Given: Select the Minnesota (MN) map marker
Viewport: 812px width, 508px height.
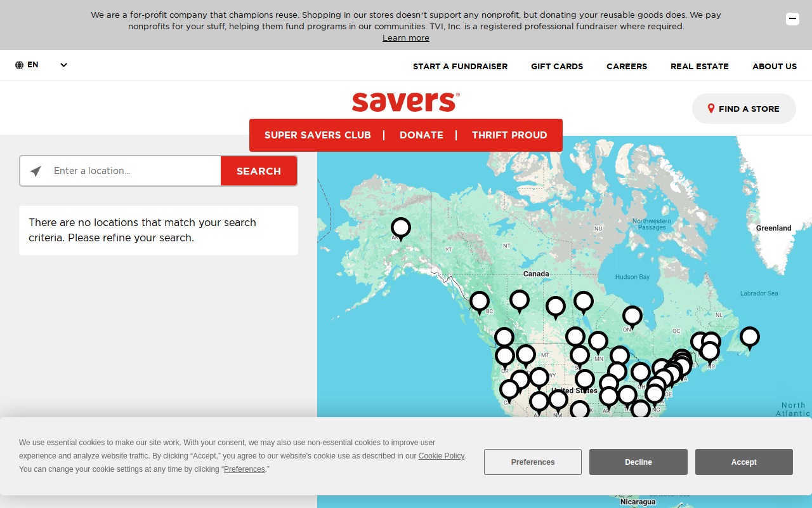Looking at the screenshot, I should [x=598, y=343].
